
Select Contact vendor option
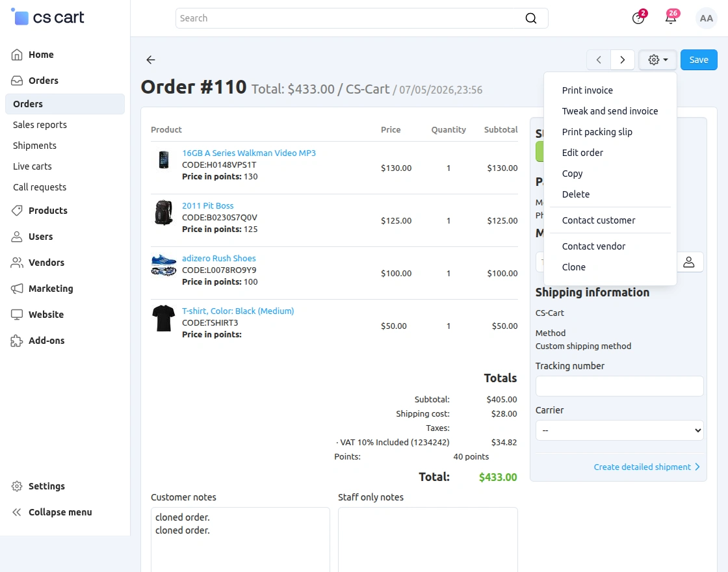click(593, 246)
